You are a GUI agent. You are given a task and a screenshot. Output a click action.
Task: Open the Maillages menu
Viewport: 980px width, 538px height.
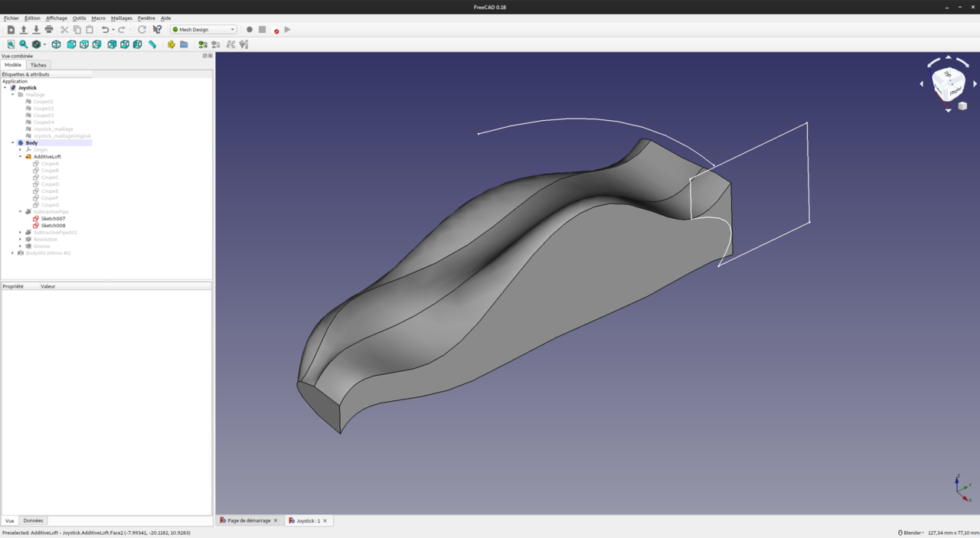(x=122, y=18)
